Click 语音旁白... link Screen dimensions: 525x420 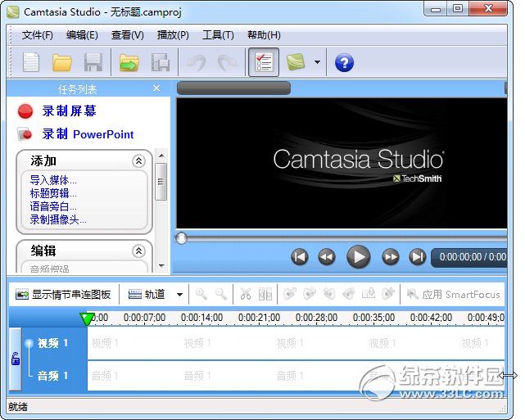click(x=53, y=206)
